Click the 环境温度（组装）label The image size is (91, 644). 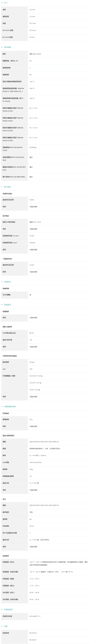9,579
